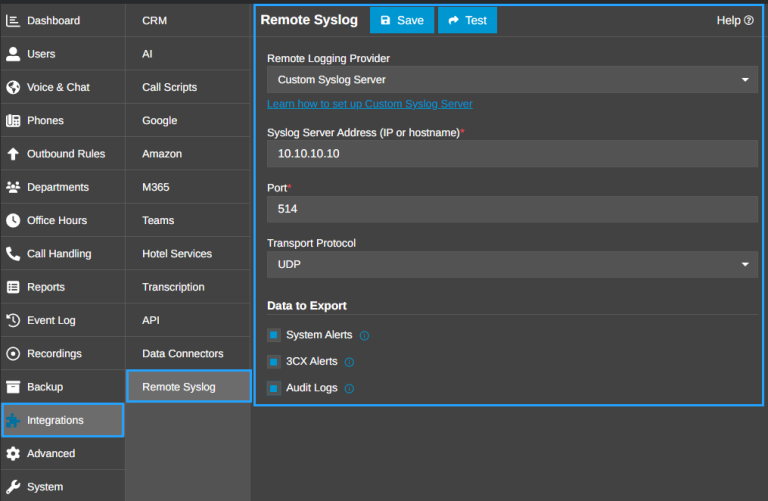This screenshot has height=501, width=768.
Task: Click the Departments group icon
Action: (x=13, y=187)
